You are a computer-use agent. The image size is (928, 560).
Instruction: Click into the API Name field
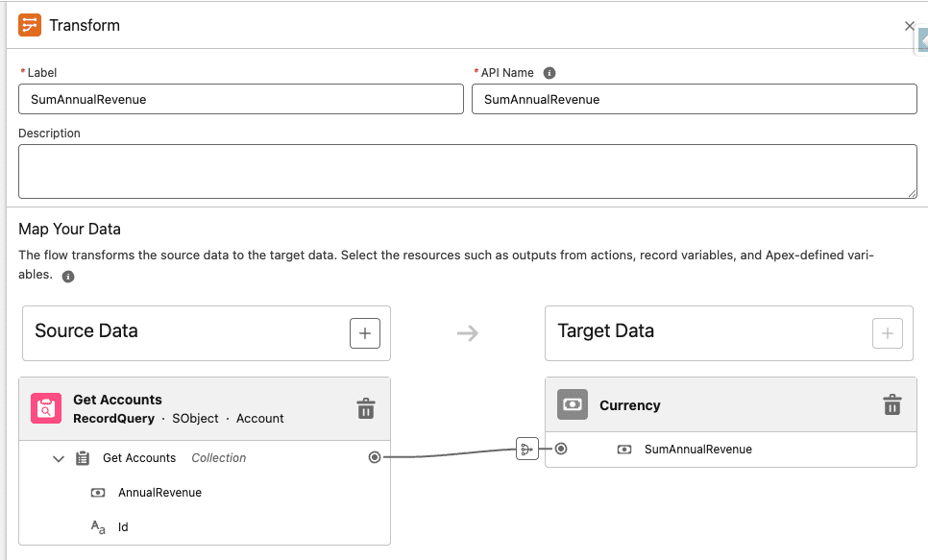coord(694,99)
